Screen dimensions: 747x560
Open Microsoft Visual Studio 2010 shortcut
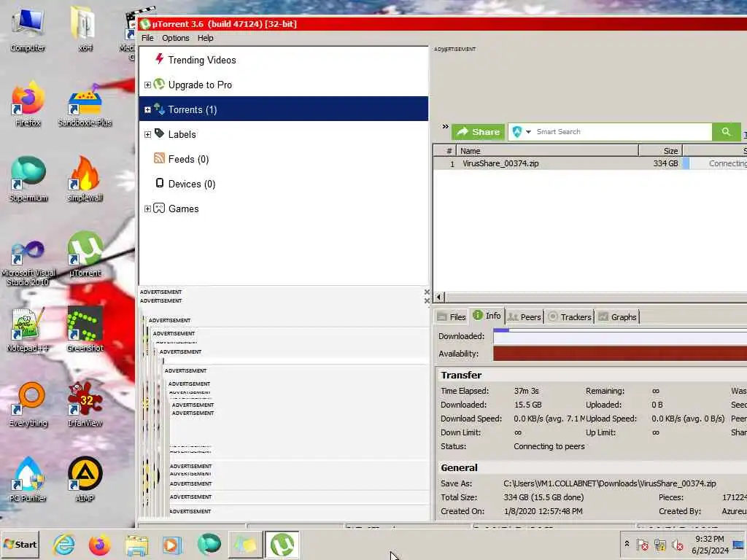pyautogui.click(x=28, y=262)
